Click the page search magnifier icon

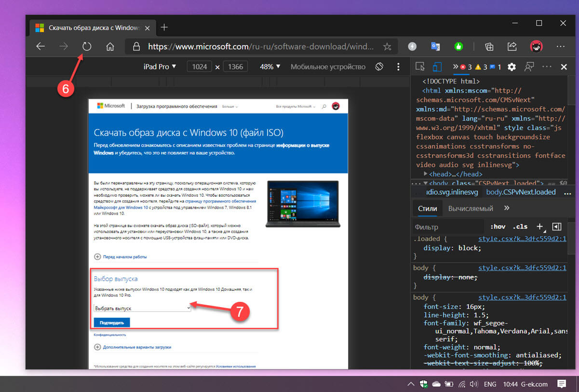[324, 106]
